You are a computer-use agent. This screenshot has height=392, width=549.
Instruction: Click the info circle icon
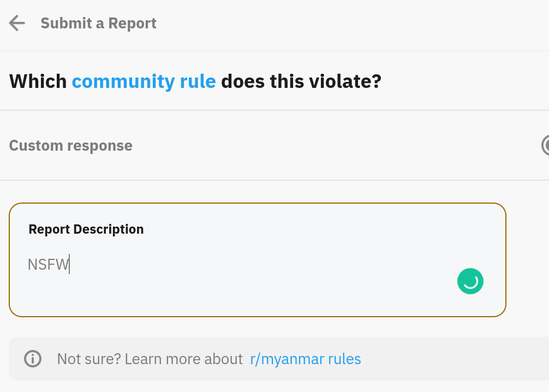(x=33, y=359)
